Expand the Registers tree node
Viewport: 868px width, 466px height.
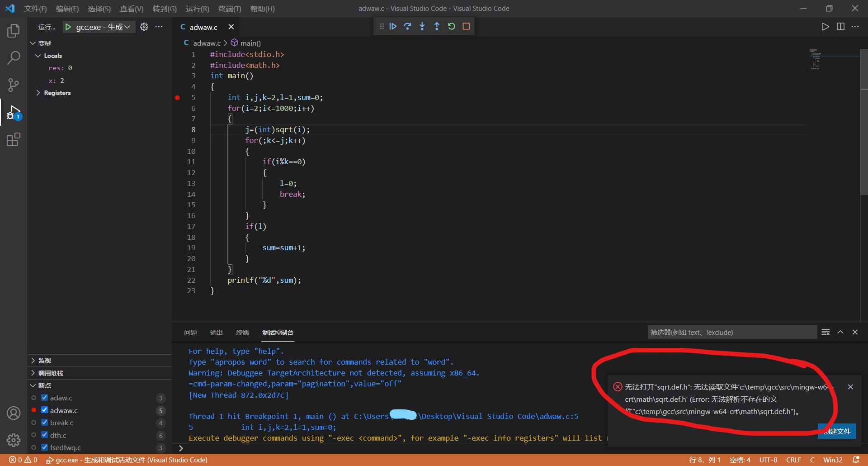click(x=38, y=93)
